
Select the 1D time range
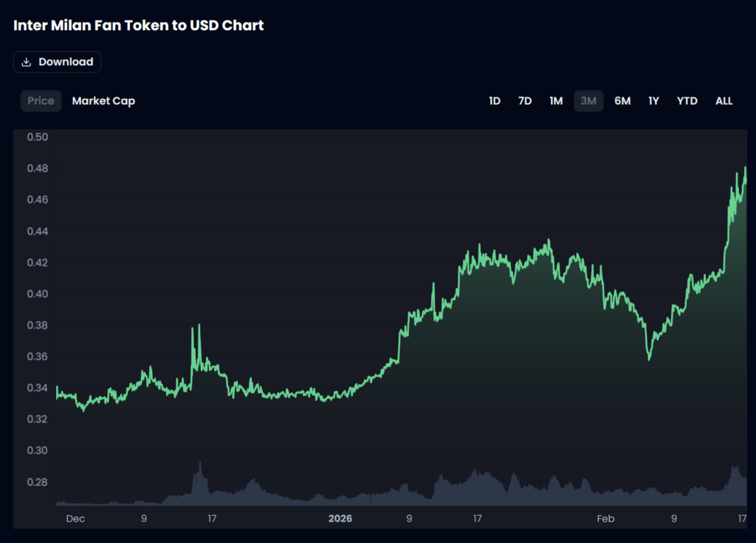(x=494, y=100)
